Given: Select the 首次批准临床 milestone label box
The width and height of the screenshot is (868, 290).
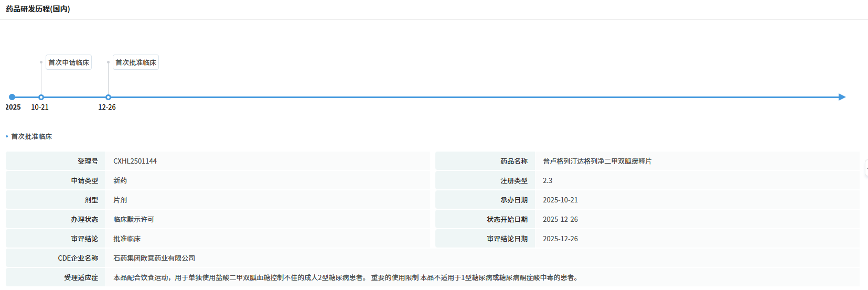Looking at the screenshot, I should (136, 62).
